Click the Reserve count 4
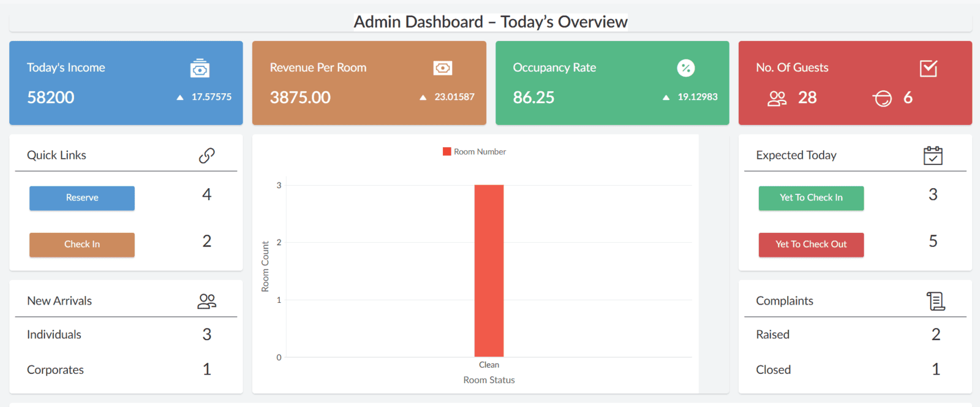The height and width of the screenshot is (407, 980). click(x=207, y=194)
